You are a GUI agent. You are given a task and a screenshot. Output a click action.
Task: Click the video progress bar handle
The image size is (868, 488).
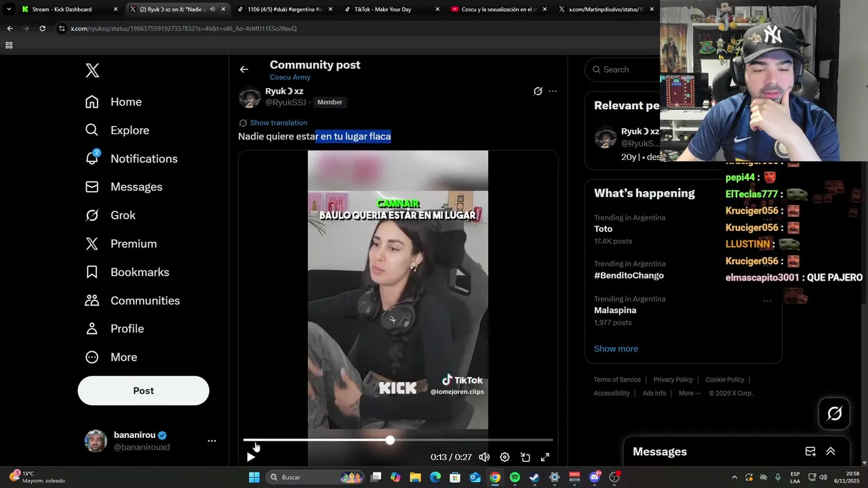point(390,441)
